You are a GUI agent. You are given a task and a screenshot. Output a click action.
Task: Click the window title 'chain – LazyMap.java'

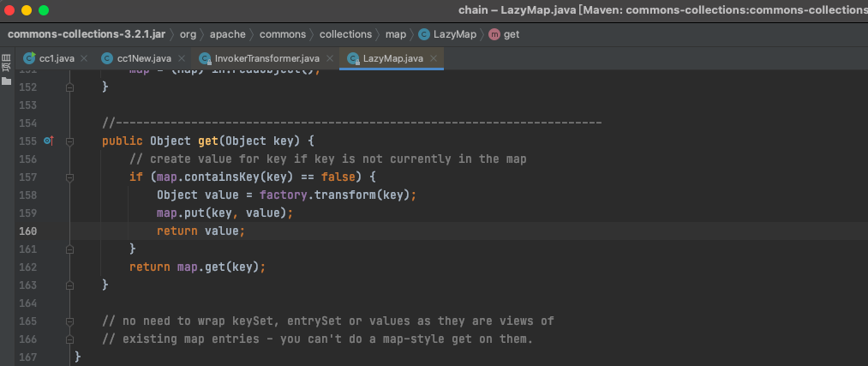coord(516,10)
